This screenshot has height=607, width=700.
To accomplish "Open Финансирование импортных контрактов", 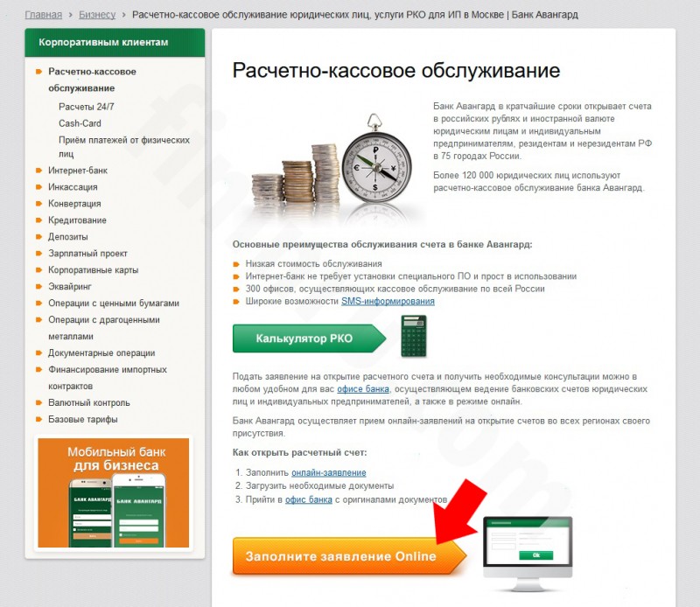I will [108, 378].
